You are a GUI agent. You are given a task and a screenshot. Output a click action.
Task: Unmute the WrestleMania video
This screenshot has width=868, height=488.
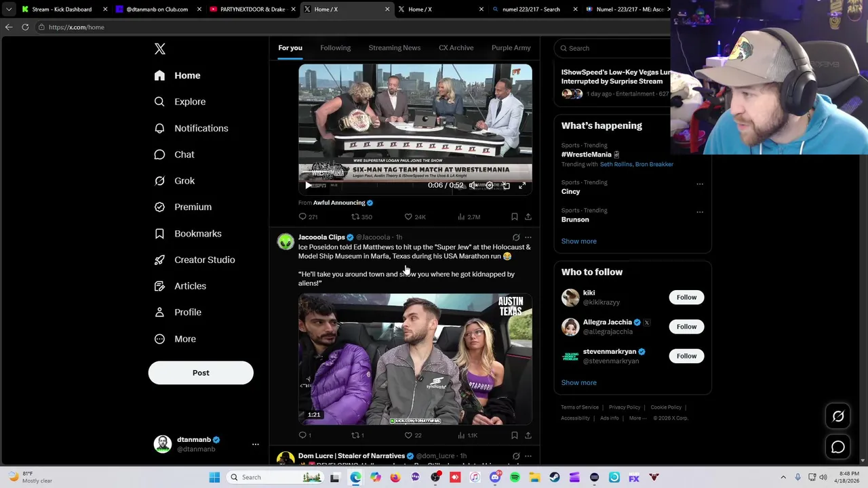pyautogui.click(x=473, y=185)
